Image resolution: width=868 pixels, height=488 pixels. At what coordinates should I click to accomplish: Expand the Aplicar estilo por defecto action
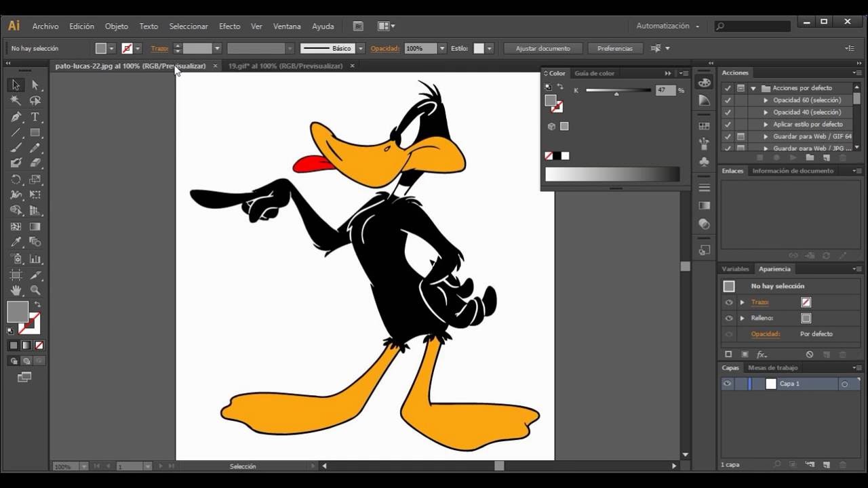coord(766,125)
